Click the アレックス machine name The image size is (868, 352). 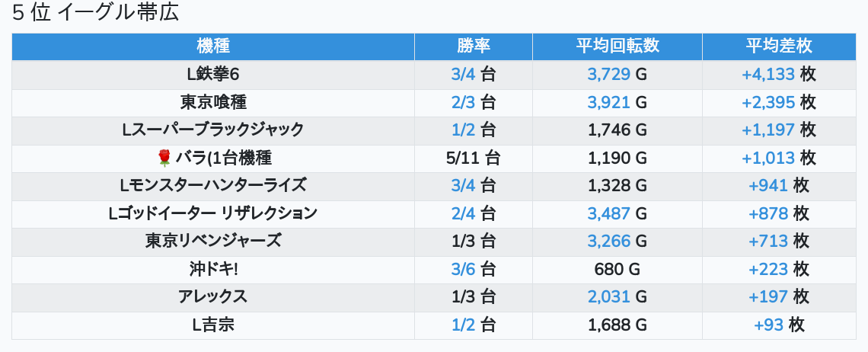pos(213,297)
